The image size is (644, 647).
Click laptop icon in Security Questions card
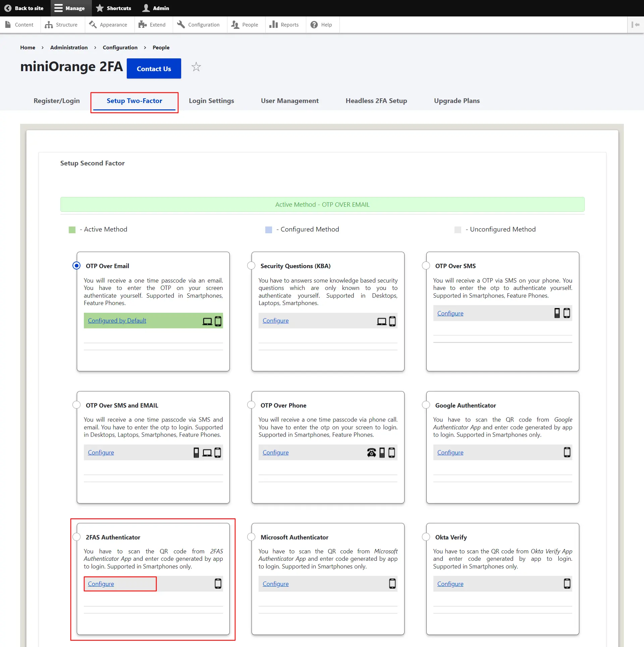click(382, 321)
